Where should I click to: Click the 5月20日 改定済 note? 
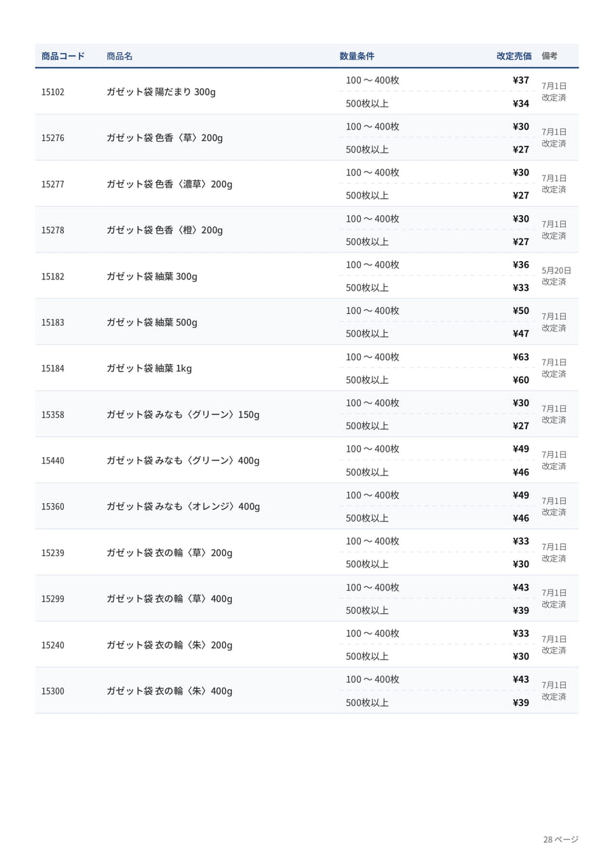coord(556,276)
